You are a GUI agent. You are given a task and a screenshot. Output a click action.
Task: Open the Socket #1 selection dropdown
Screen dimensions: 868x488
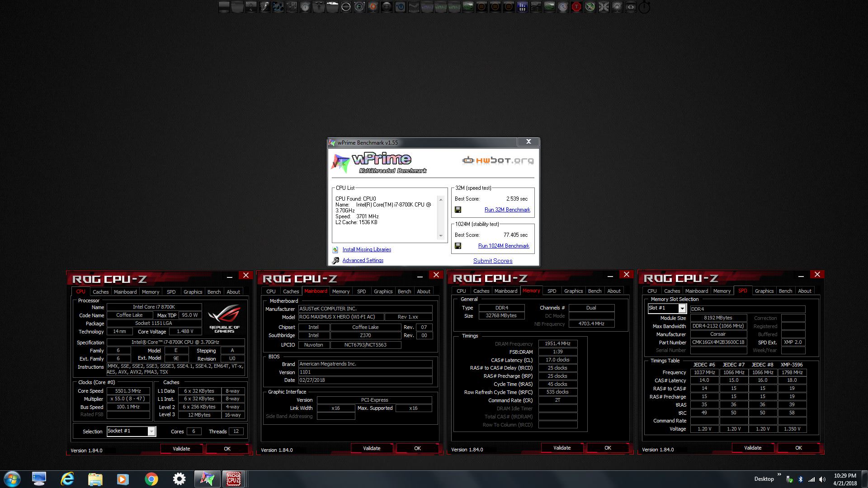point(151,432)
